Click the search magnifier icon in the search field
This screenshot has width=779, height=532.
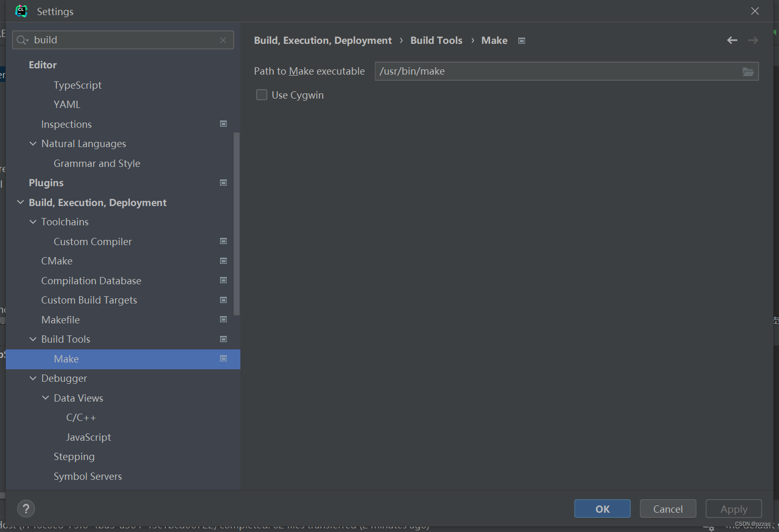click(x=22, y=40)
